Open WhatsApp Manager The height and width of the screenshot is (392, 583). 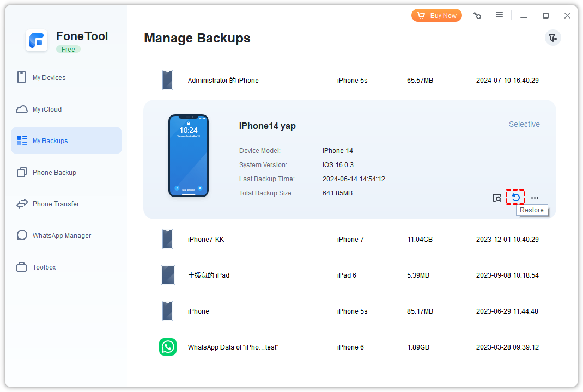point(66,236)
